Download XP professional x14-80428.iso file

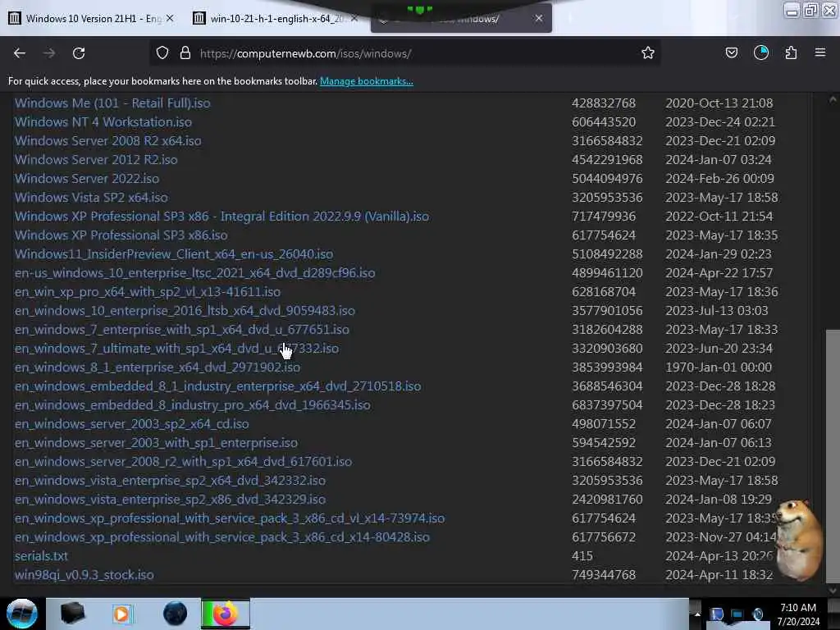pos(222,537)
